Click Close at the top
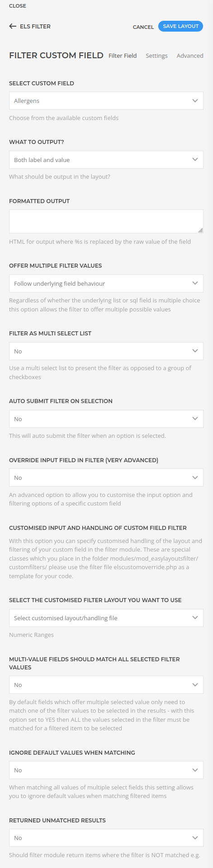The width and height of the screenshot is (213, 868). coord(18,6)
